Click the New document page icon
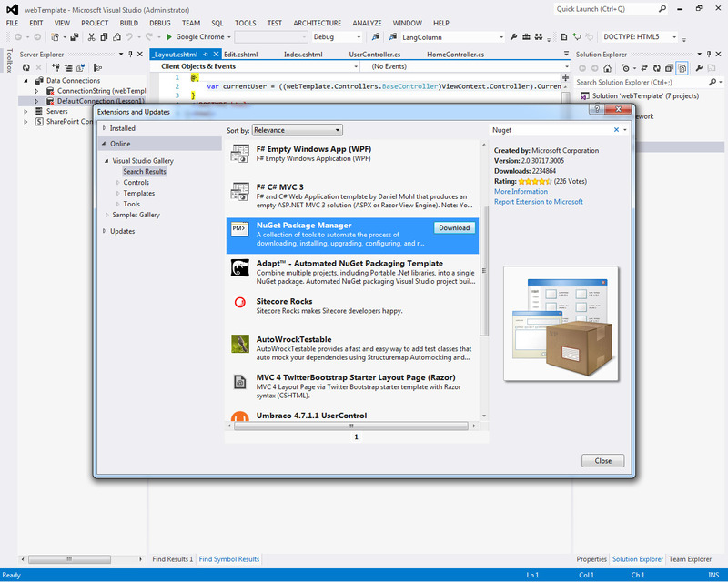The image size is (728, 582). pyautogui.click(x=563, y=36)
